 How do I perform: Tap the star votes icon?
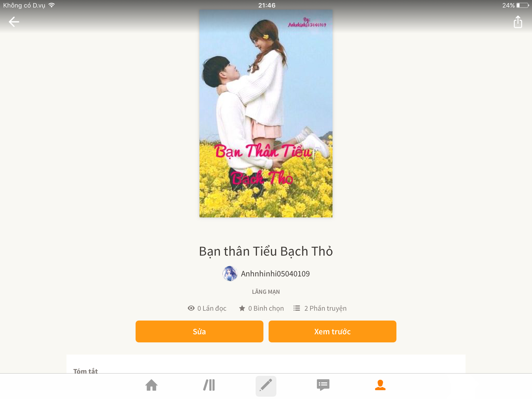[242, 308]
